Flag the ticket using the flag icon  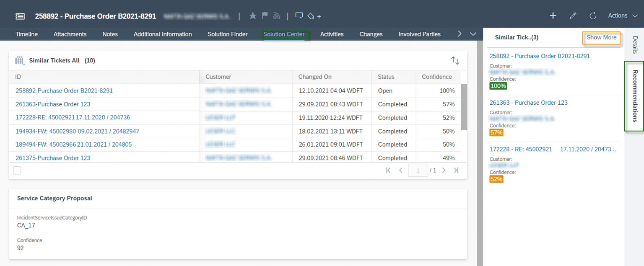[265, 15]
